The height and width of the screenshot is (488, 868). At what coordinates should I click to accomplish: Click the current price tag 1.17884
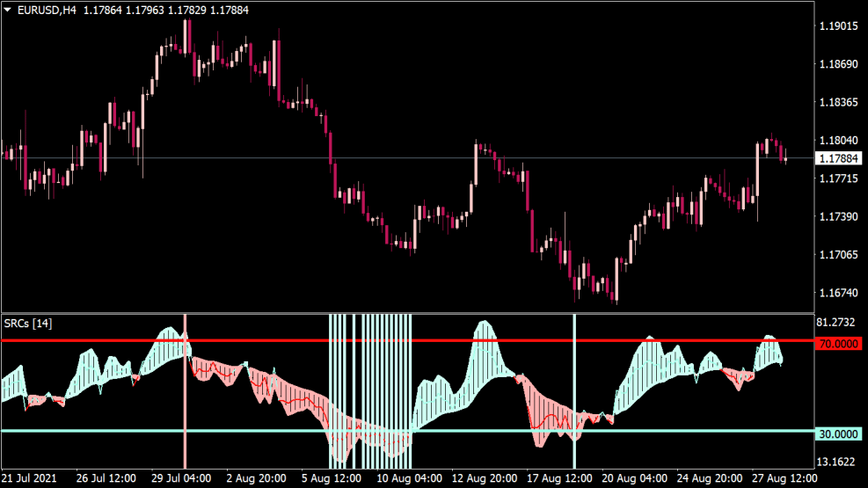pos(838,159)
